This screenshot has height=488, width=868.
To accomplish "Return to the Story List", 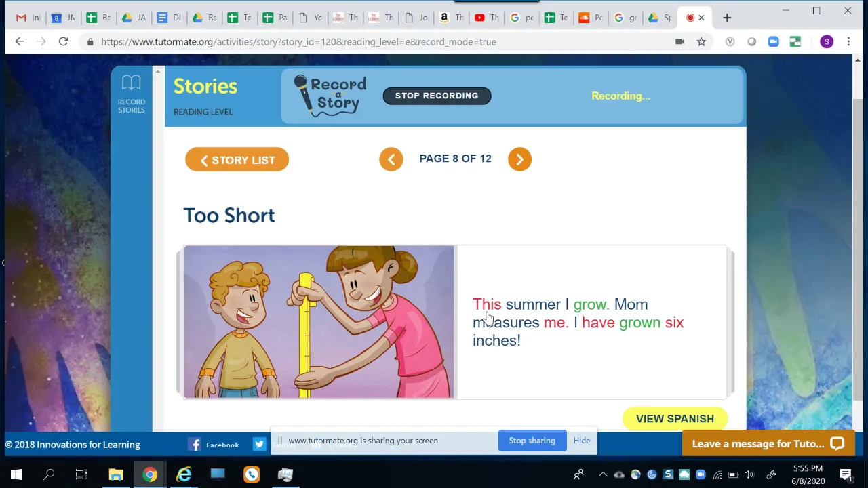I will click(237, 160).
